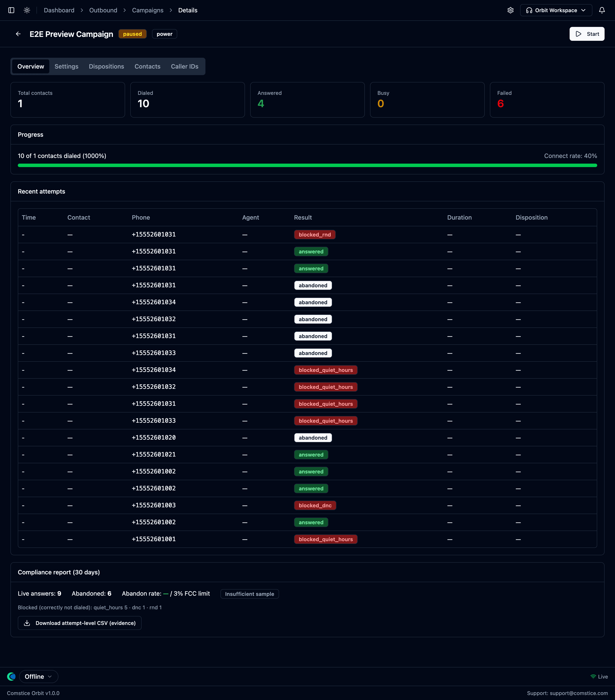This screenshot has width=615, height=700.
Task: Click the Insufficient sample badge
Action: [250, 594]
